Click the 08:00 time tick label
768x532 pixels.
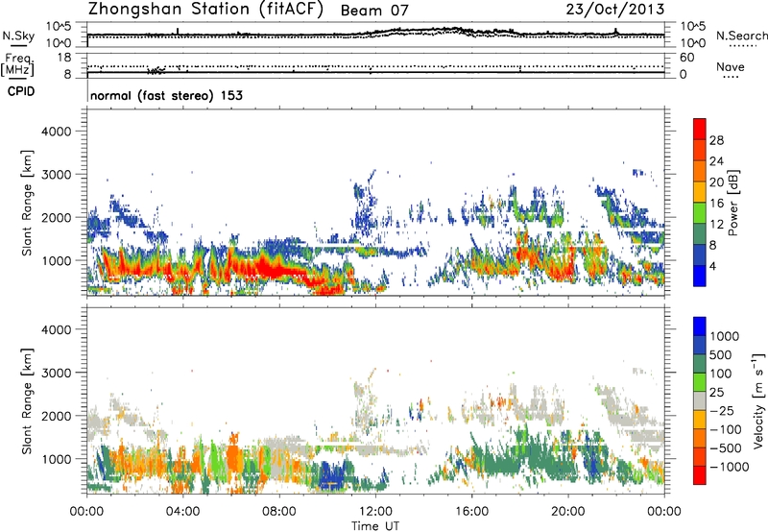(x=279, y=512)
